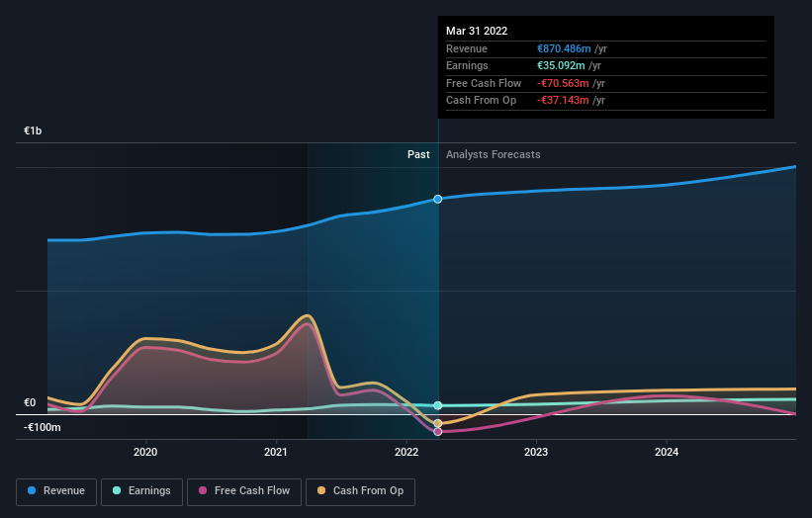The image size is (812, 518).
Task: Click the 2024 x-axis label
Action: pyautogui.click(x=667, y=452)
